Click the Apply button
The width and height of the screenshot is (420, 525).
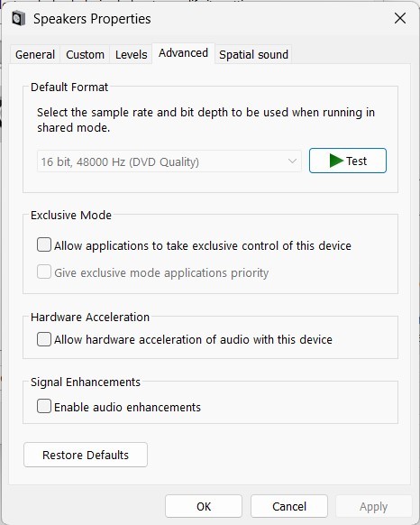click(374, 506)
